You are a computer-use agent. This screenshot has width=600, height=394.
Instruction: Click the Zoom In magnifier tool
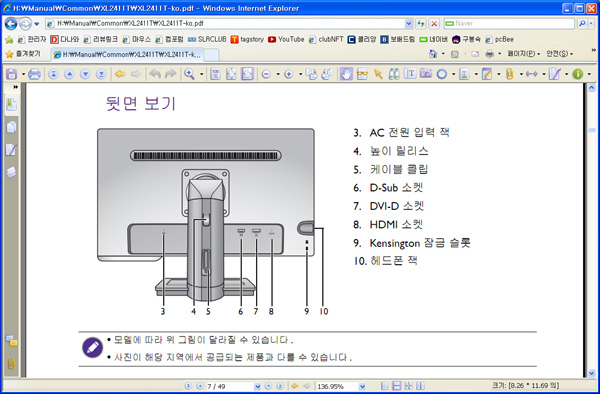(x=189, y=74)
